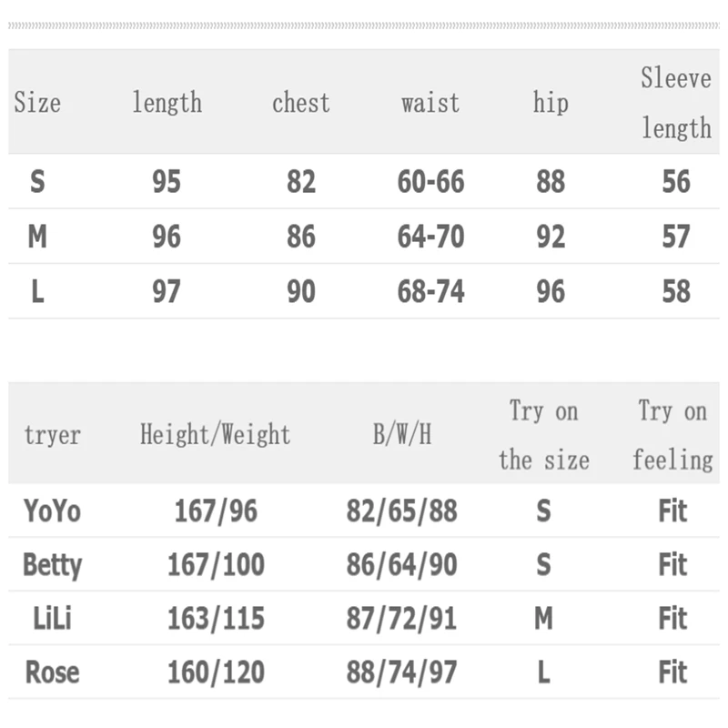Click the Try on feeling header

[x=672, y=435]
